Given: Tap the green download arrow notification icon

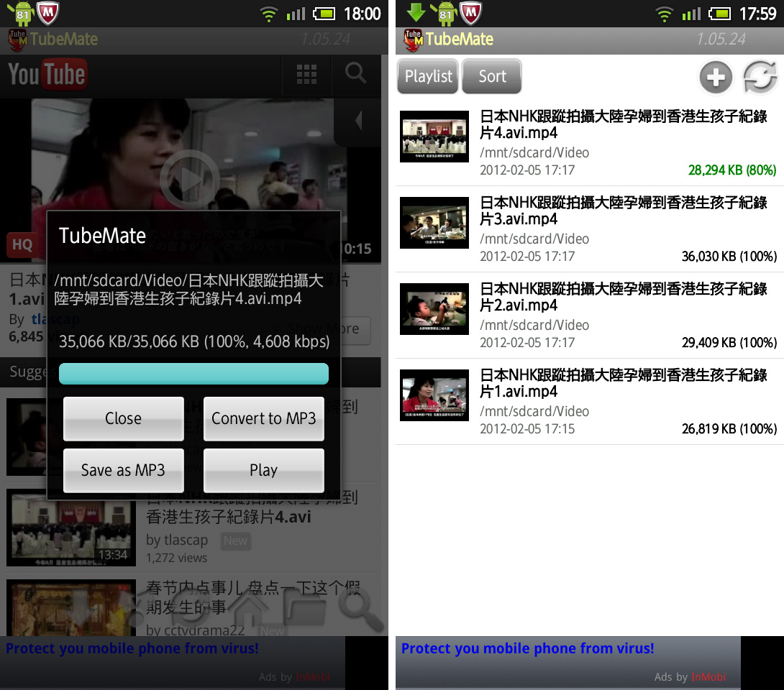Looking at the screenshot, I should [416, 13].
